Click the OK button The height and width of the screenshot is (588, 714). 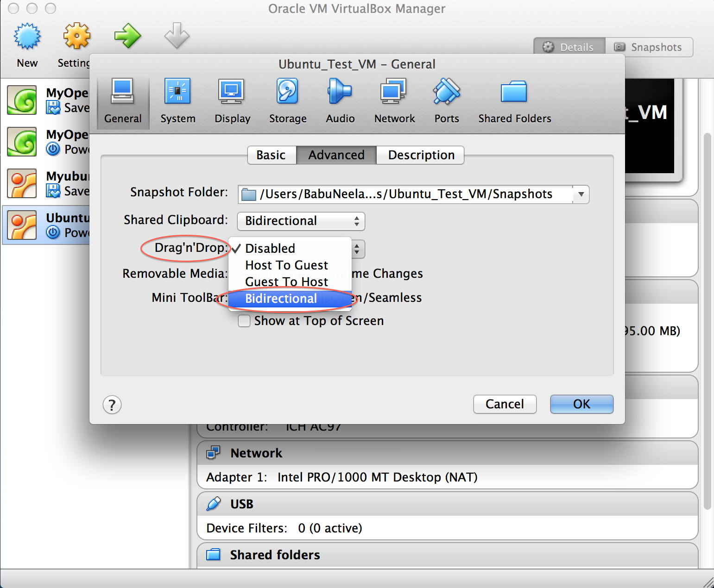(x=581, y=404)
